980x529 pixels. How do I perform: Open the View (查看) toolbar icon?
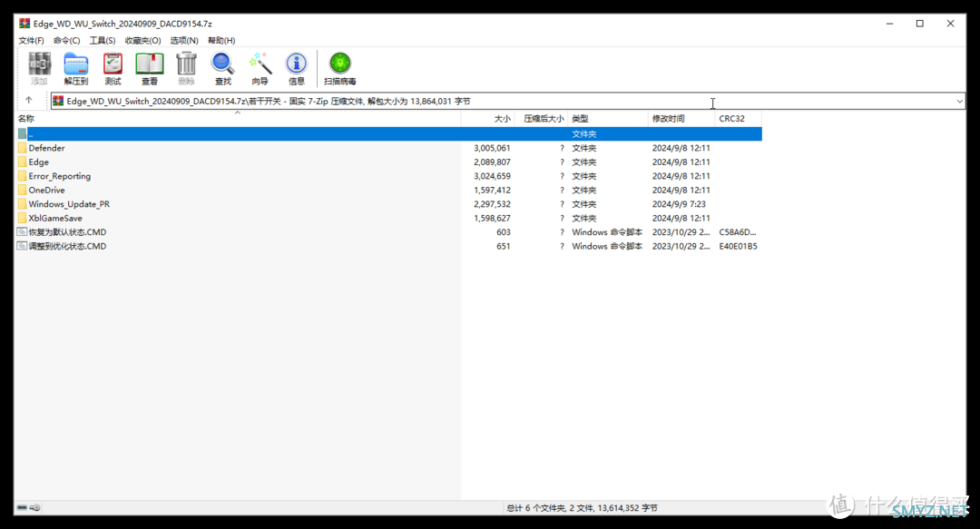point(150,69)
